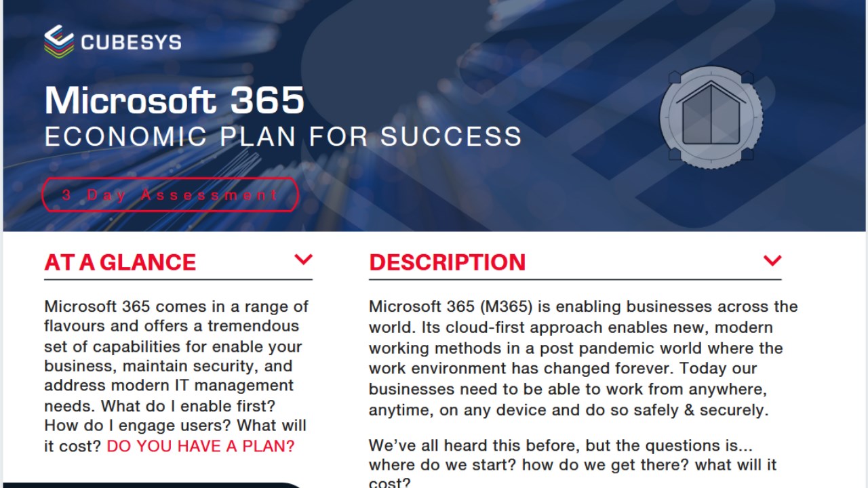Select the DESCRIPTION heading

(448, 262)
